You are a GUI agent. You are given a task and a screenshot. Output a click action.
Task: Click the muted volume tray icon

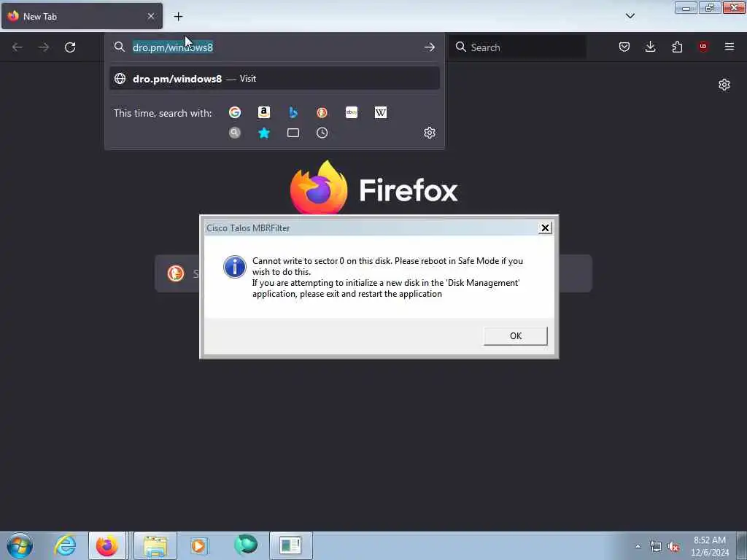pos(673,547)
